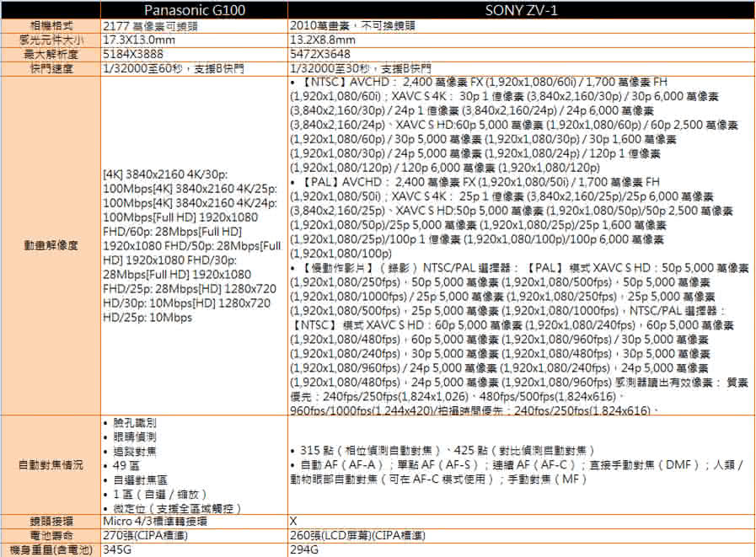The image size is (756, 557).
Task: Click the 自動對焦情況 row label
Action: (x=51, y=465)
